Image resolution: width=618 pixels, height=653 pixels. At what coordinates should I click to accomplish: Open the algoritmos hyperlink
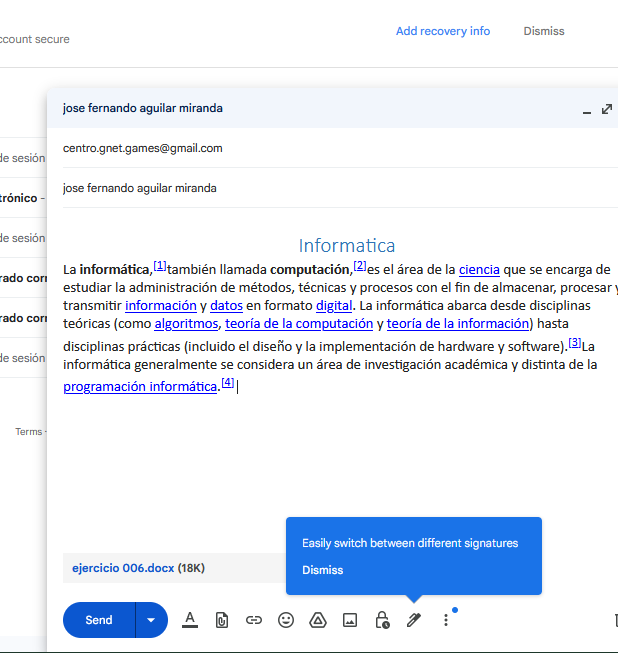[x=186, y=324]
